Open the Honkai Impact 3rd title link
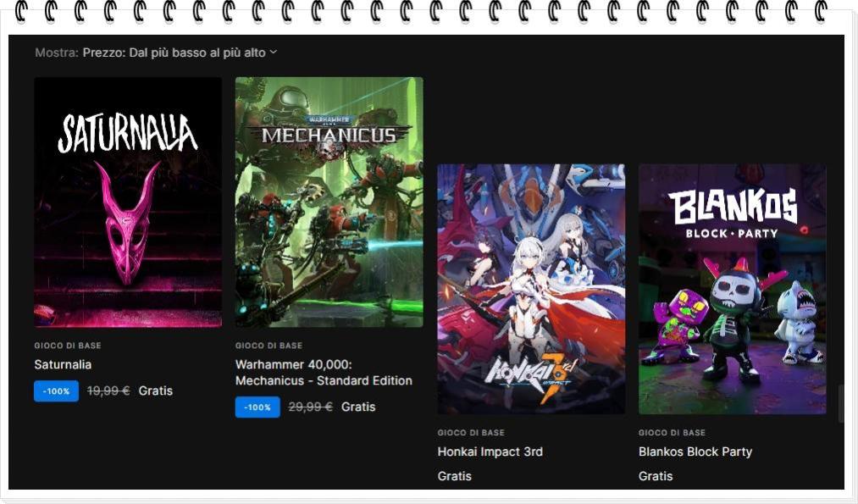The height and width of the screenshot is (504, 858). (x=490, y=451)
